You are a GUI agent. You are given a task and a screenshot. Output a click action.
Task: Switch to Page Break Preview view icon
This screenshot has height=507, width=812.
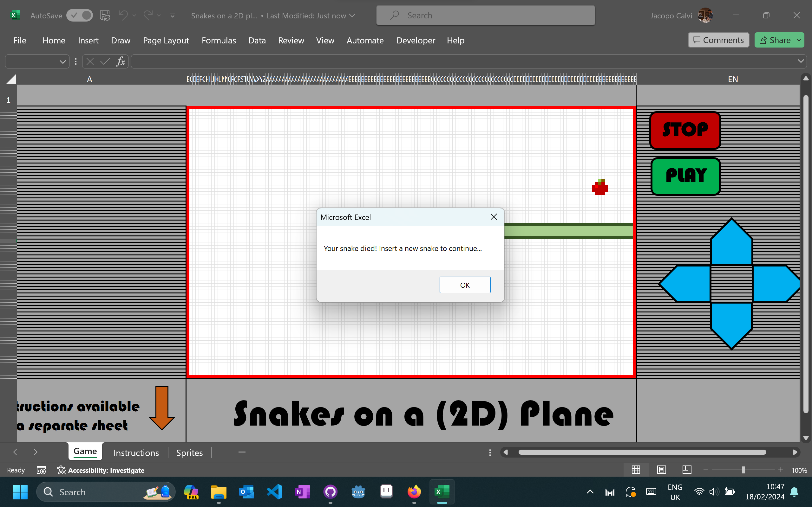pyautogui.click(x=686, y=470)
